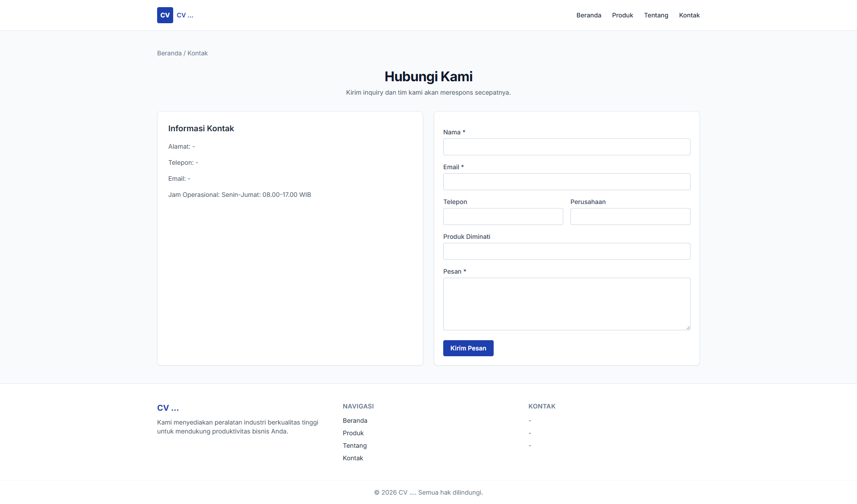The width and height of the screenshot is (857, 504).
Task: Click Beranda breadcrumb link
Action: click(x=169, y=53)
